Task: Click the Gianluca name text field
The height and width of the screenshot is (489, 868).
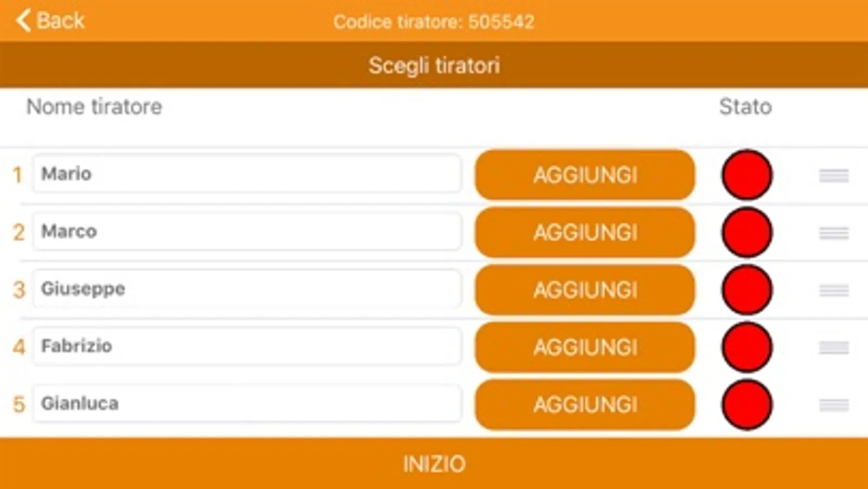Action: (x=247, y=404)
